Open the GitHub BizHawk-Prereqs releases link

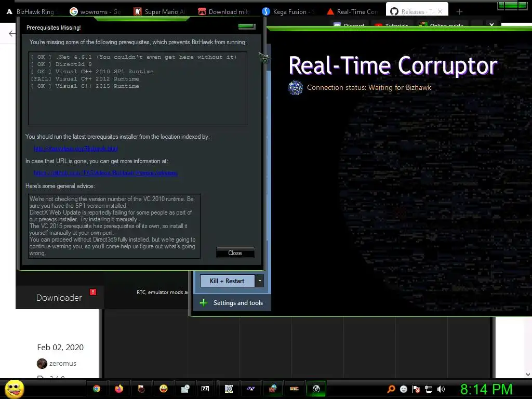(105, 173)
